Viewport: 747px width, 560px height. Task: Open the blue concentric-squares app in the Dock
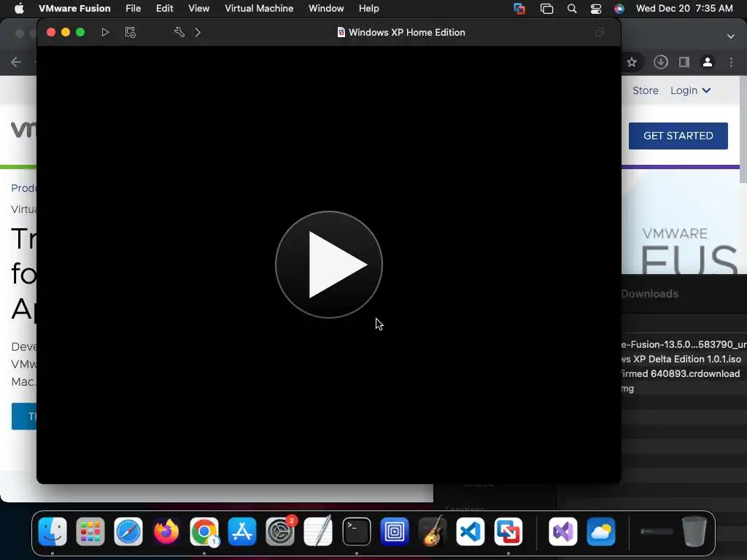395,532
